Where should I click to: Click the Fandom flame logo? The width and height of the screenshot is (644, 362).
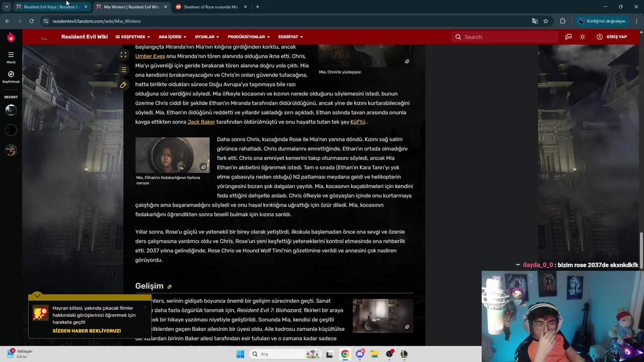click(11, 37)
